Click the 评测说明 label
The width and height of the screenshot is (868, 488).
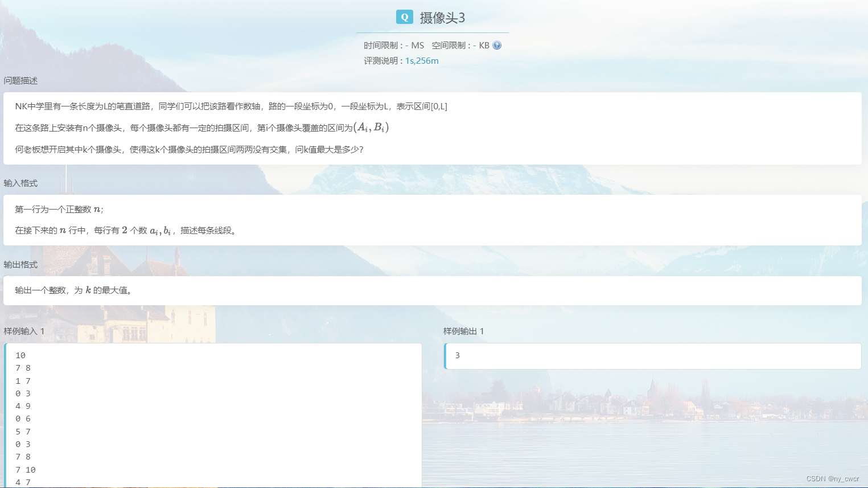381,61
